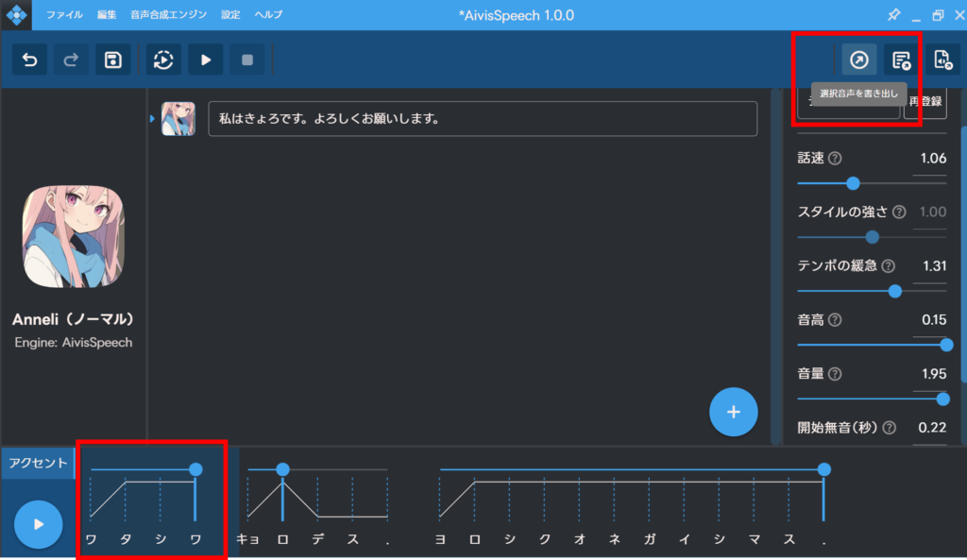Viewport: 967px width, 560px height.
Task: Click the large Anneli character portrait
Action: tap(74, 237)
